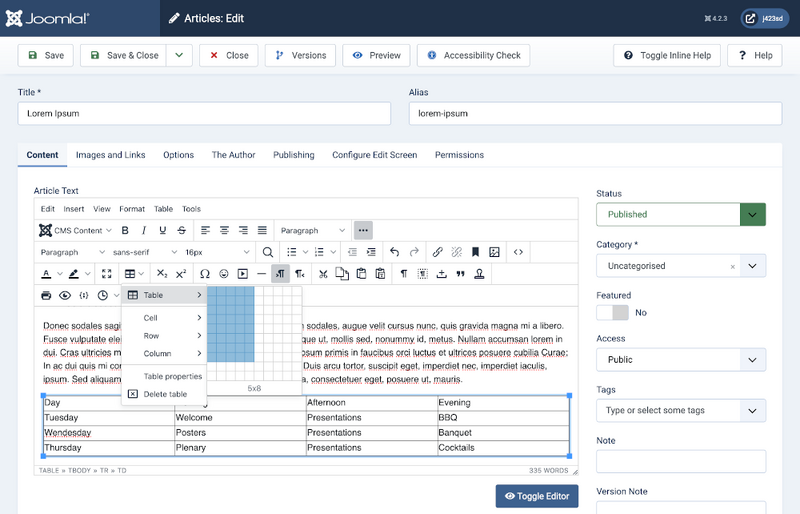Apply underline formatting
The width and height of the screenshot is (800, 514).
pyautogui.click(x=163, y=230)
